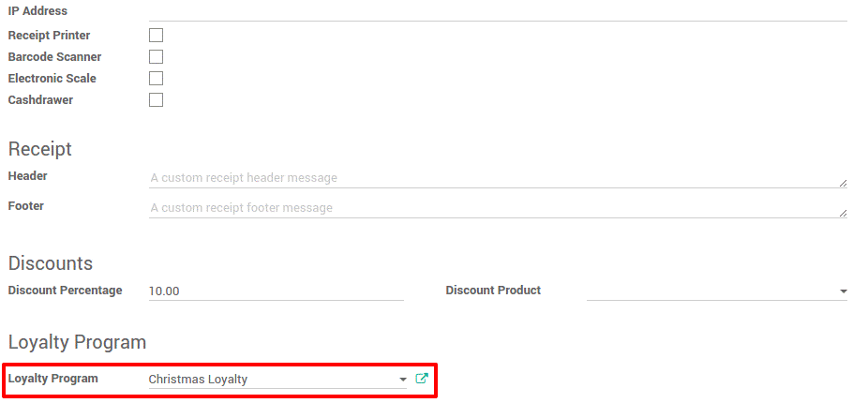
Task: Focus the custom receipt header message box
Action: tap(487, 178)
